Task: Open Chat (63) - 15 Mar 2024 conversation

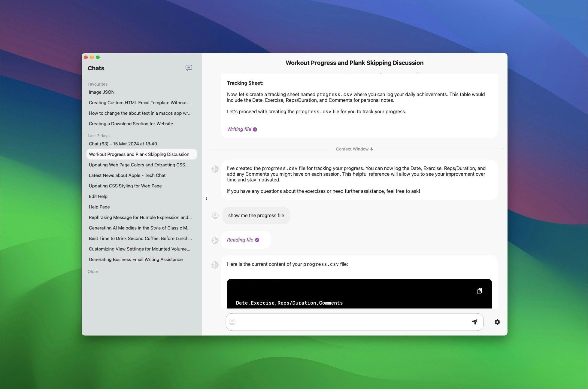Action: click(x=123, y=144)
